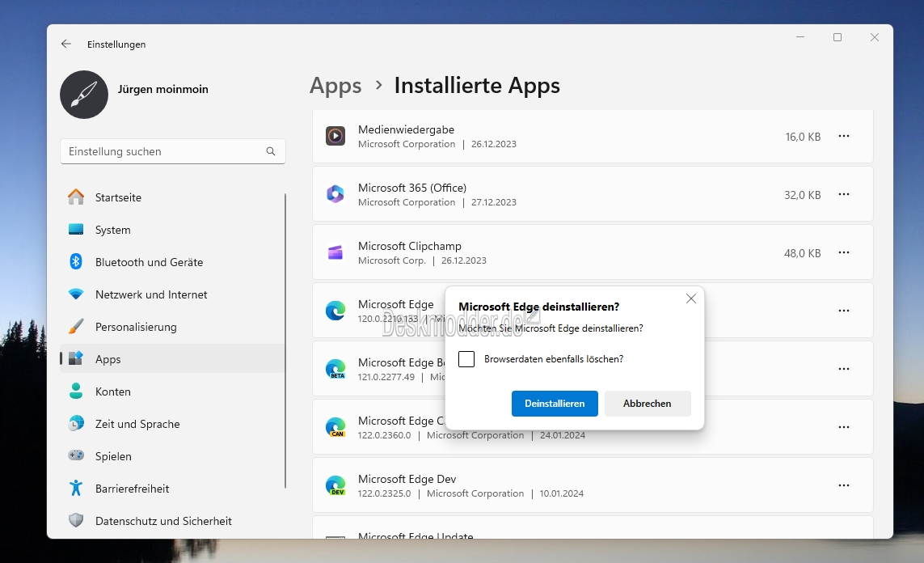Click the Startseite home icon

click(76, 197)
